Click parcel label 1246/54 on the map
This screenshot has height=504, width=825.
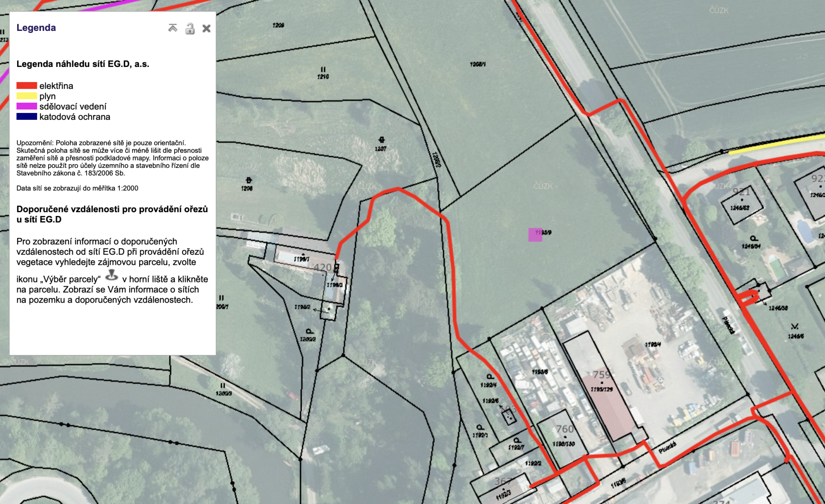[751, 246]
